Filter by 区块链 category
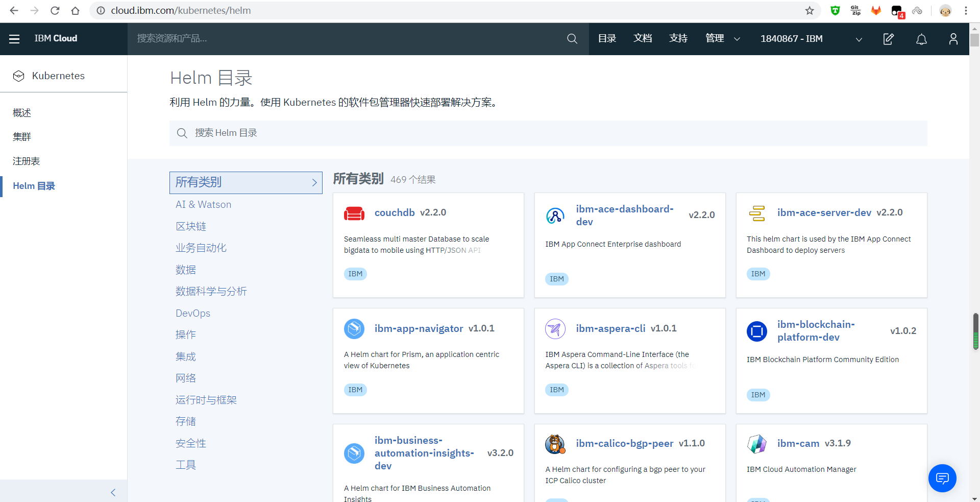Image resolution: width=980 pixels, height=502 pixels. click(191, 226)
